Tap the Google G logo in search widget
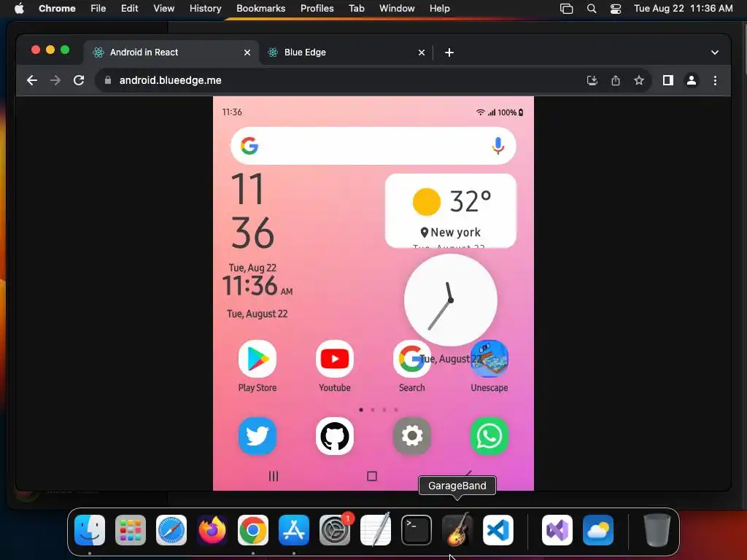The height and width of the screenshot is (560, 747). 249,146
